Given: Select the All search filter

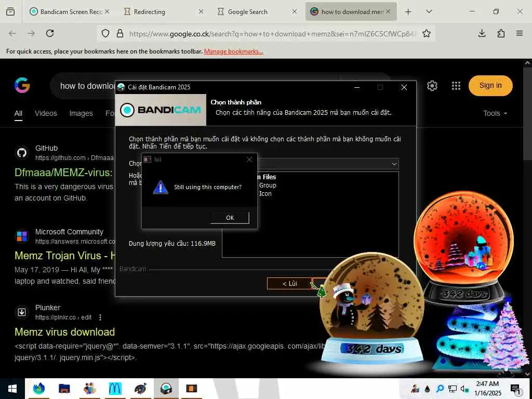Looking at the screenshot, I should (18, 114).
